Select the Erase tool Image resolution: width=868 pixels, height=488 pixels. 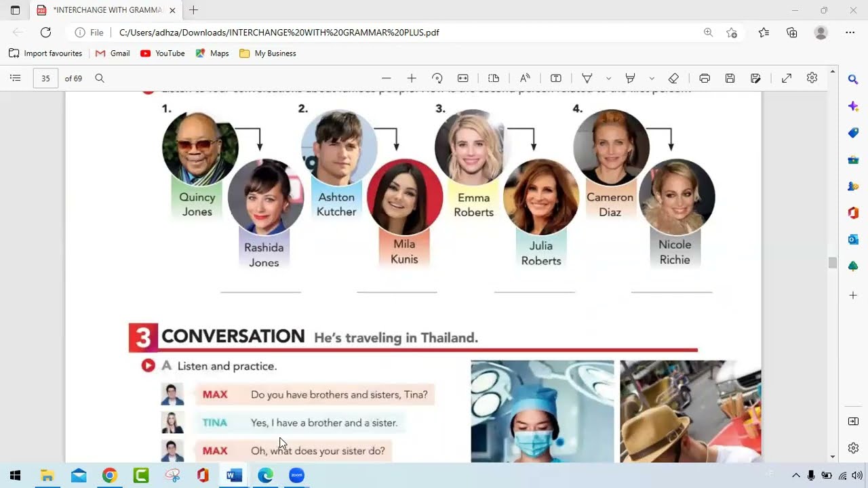point(673,78)
